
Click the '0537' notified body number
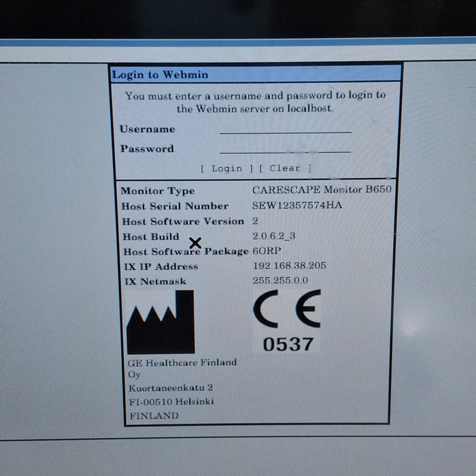point(288,344)
